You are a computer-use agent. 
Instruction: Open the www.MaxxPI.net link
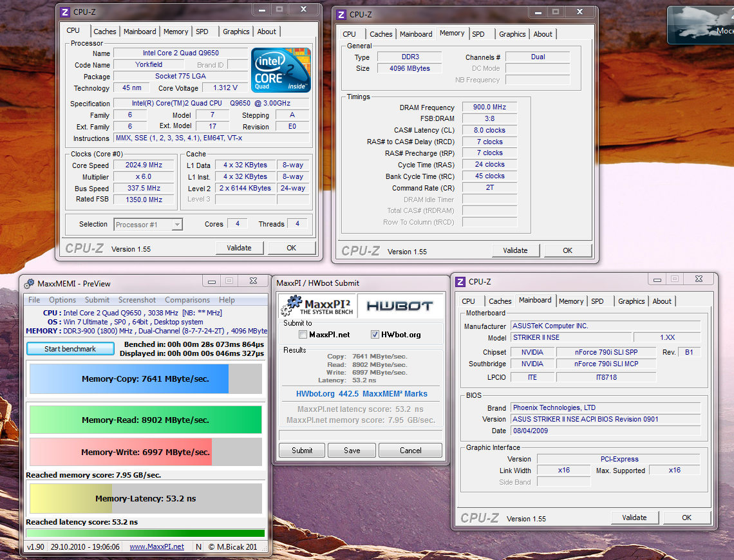click(x=157, y=546)
